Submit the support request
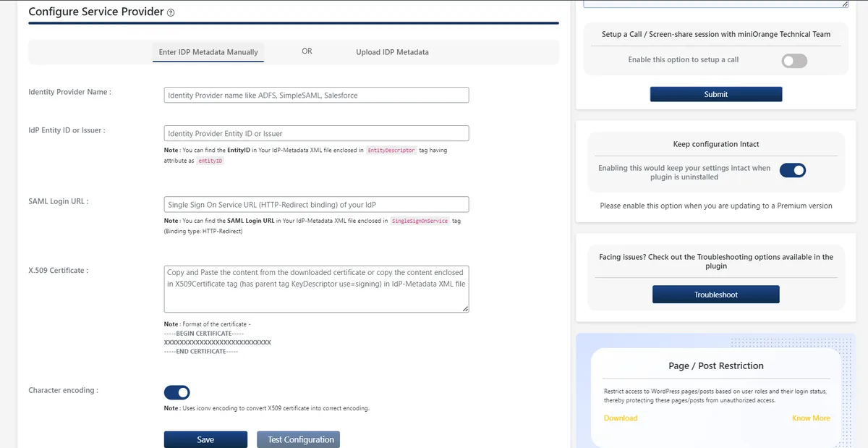The width and height of the screenshot is (868, 448). click(x=716, y=94)
